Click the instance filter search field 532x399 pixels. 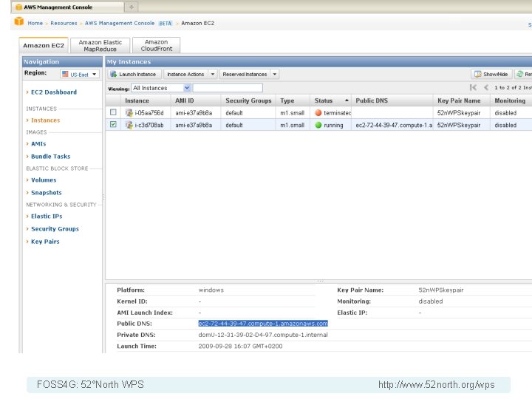228,88
